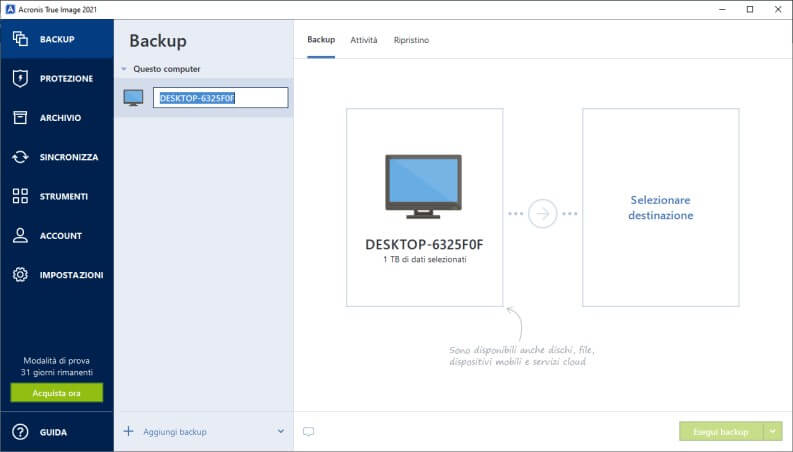Click the Acquista ora button
This screenshot has height=452, width=793.
(x=57, y=393)
